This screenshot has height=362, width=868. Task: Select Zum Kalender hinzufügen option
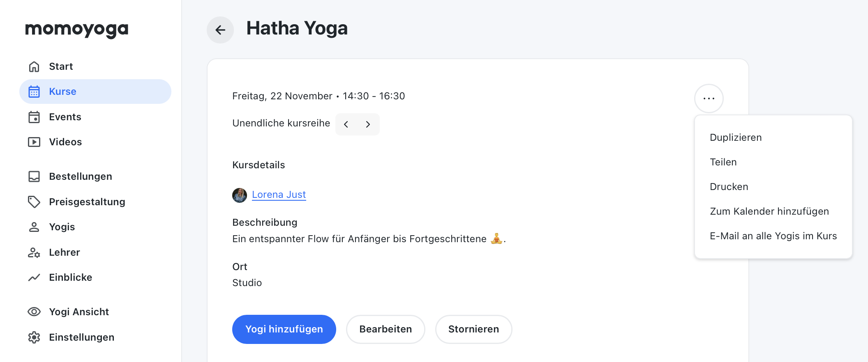769,211
